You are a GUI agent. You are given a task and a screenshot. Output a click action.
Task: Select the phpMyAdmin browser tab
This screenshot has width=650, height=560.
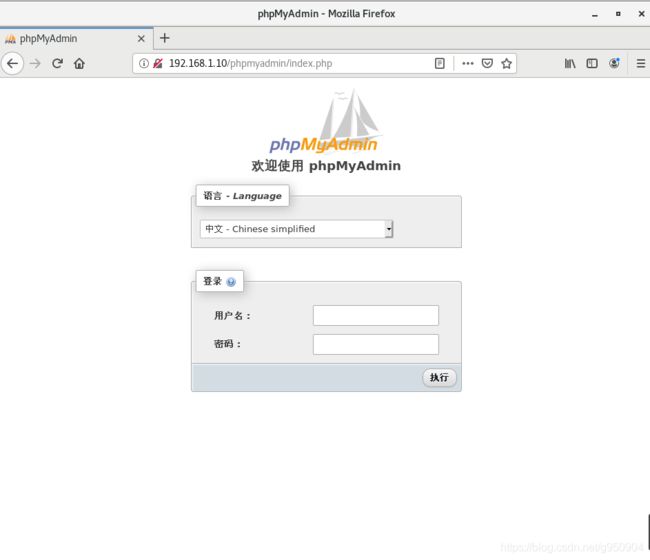[x=77, y=39]
